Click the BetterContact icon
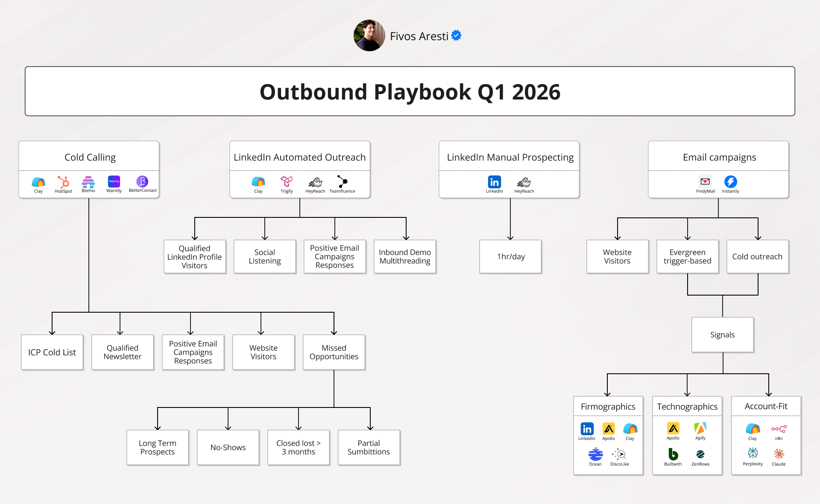This screenshot has width=820, height=504. pyautogui.click(x=142, y=182)
